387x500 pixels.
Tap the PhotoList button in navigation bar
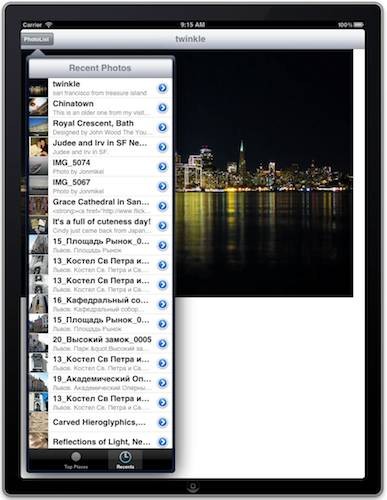point(37,39)
